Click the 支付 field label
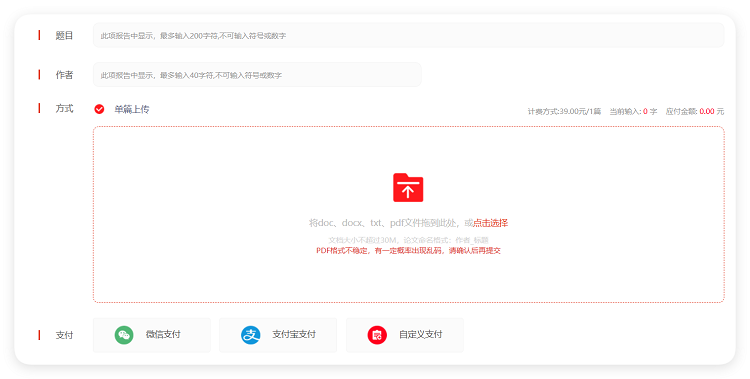750x379 pixels. [x=64, y=335]
